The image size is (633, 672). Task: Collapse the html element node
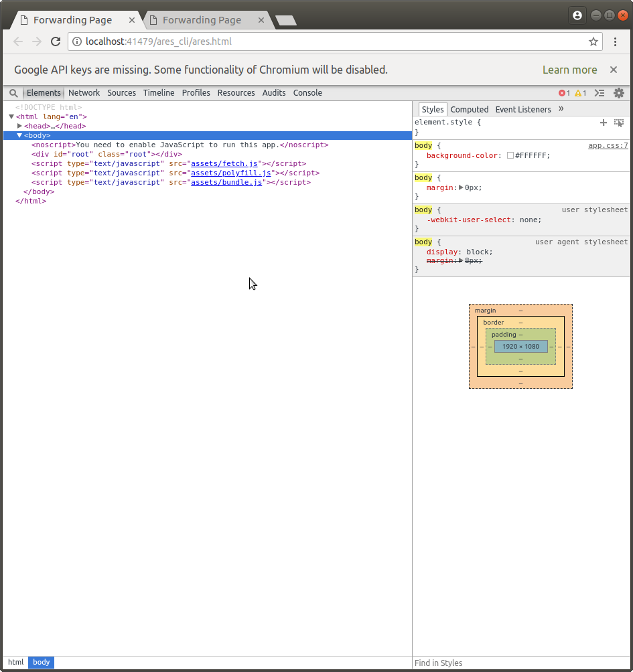point(11,116)
